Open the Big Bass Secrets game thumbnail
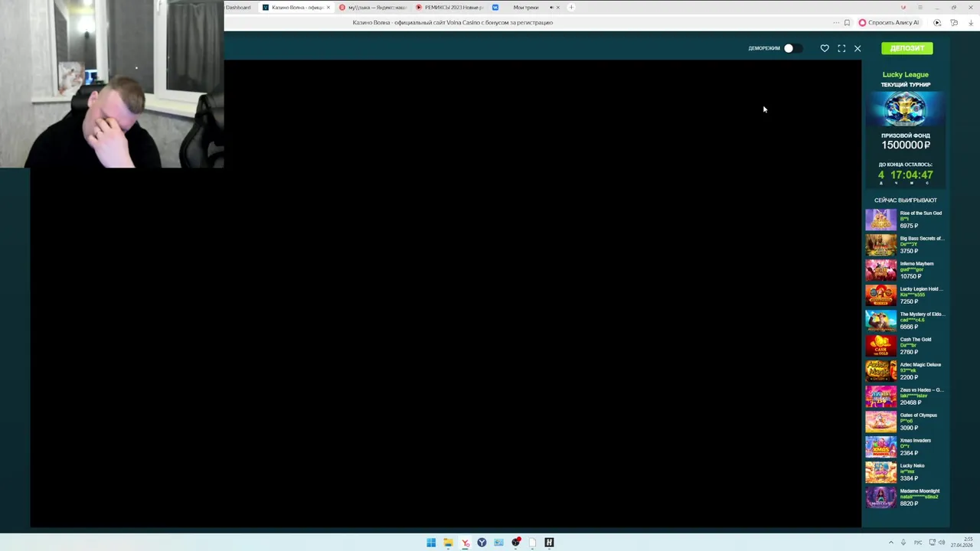Screen dimensions: 980x551 pos(880,245)
